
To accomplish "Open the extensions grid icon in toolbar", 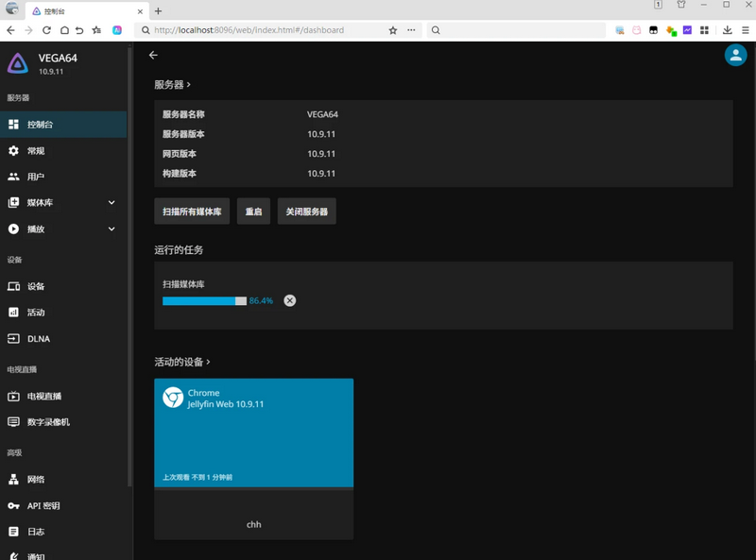I will click(704, 30).
